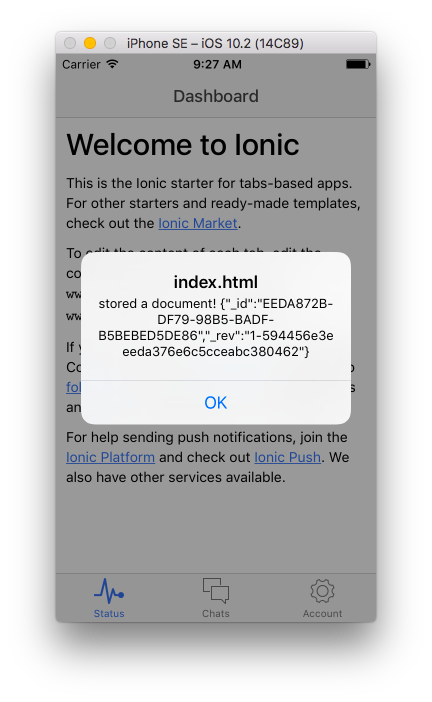
Task: Open the Ionic Push link
Action: pyautogui.click(x=287, y=457)
